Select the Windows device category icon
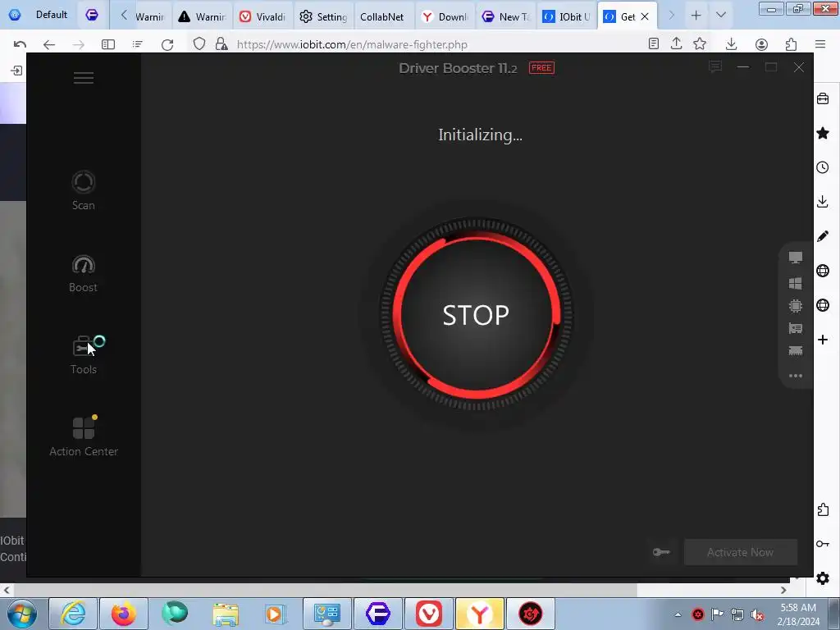Screen dimensions: 840x630 (796, 283)
